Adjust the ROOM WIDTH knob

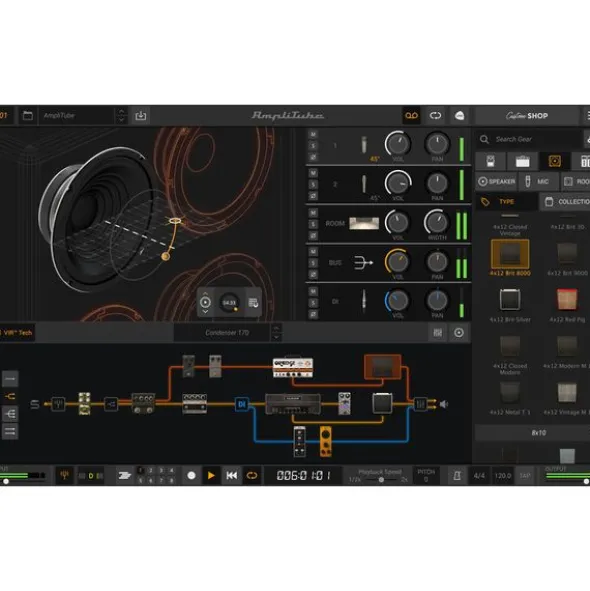(437, 222)
